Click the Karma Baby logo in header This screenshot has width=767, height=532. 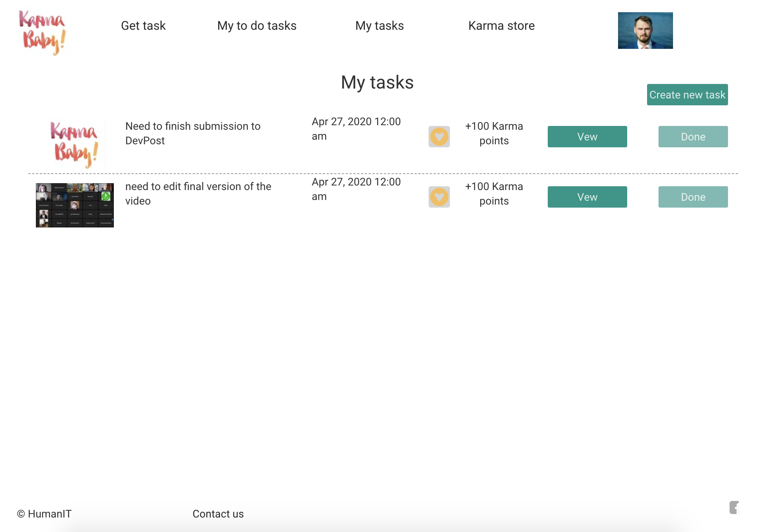pyautogui.click(x=42, y=32)
